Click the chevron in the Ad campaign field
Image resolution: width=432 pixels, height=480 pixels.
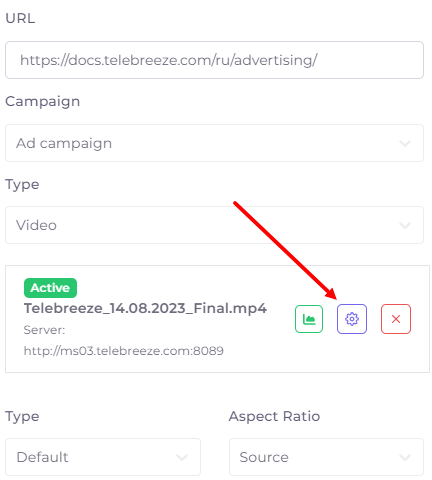pyautogui.click(x=405, y=143)
